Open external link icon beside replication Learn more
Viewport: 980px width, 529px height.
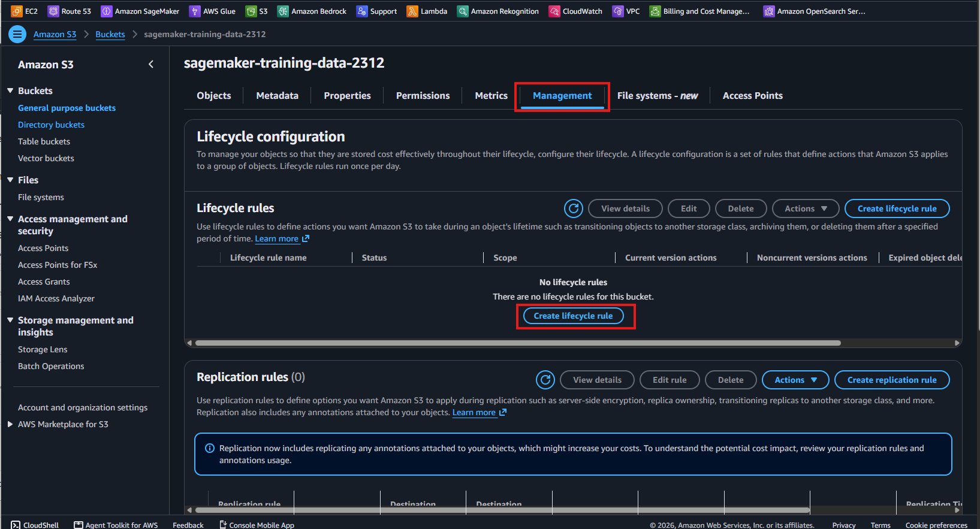point(503,412)
